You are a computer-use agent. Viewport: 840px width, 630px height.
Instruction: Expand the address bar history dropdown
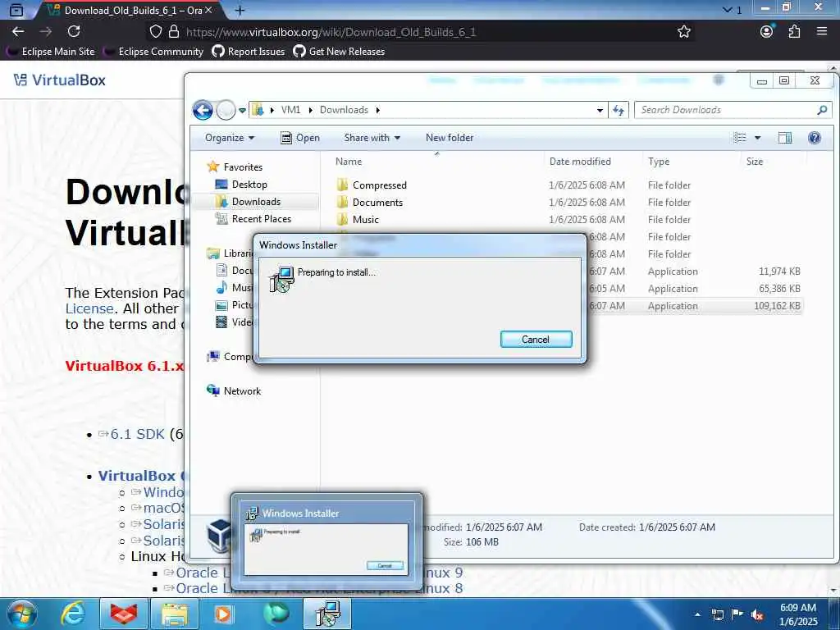[600, 111]
